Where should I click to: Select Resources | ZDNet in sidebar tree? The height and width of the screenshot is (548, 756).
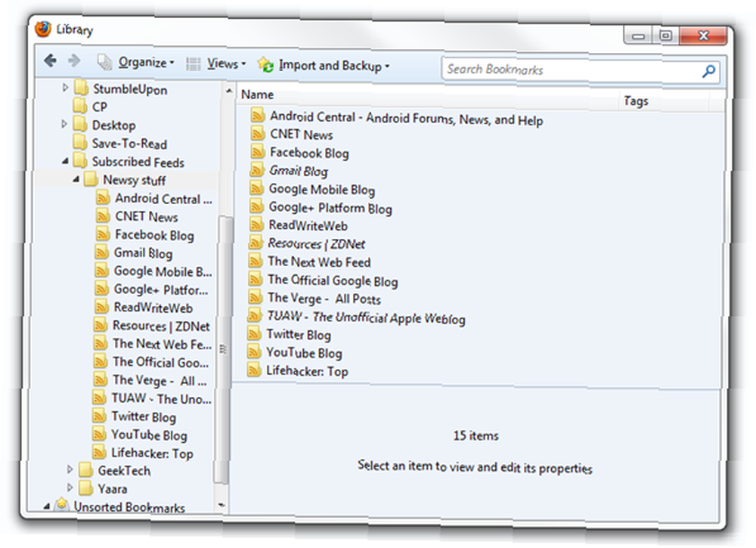click(161, 326)
